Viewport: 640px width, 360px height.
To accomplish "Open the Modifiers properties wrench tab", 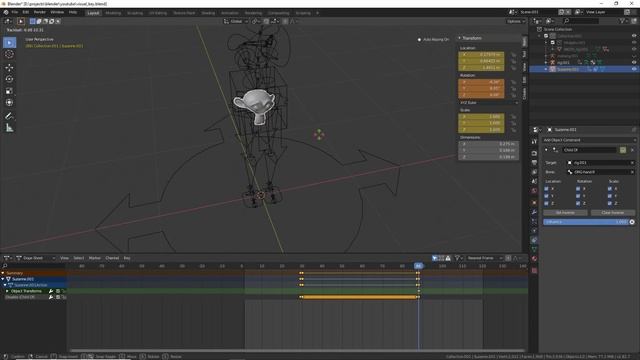I will 534,212.
